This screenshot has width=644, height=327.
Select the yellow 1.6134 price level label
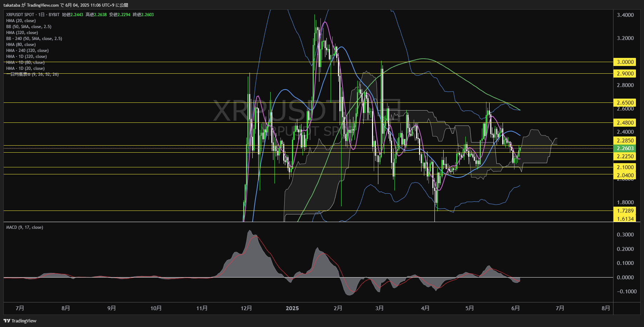[x=625, y=219]
